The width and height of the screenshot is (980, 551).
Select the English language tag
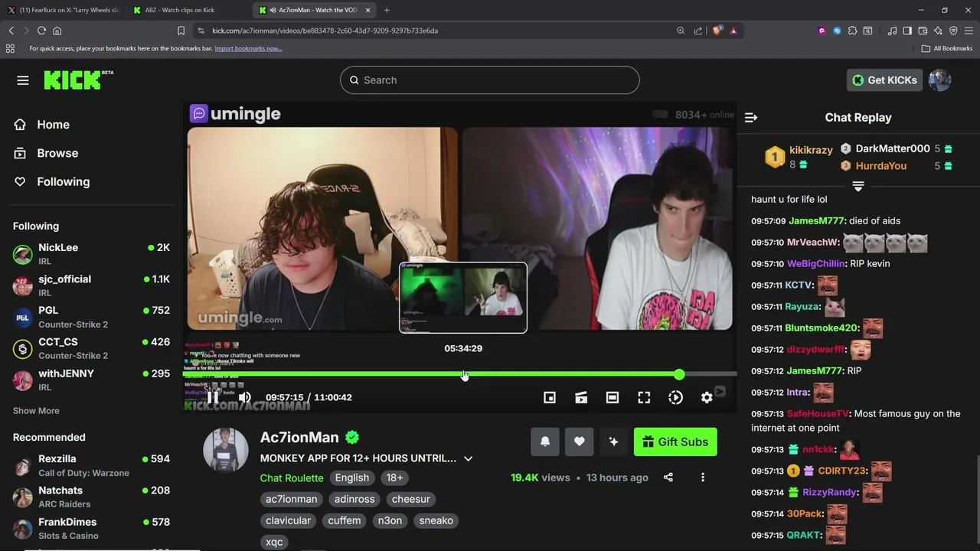pyautogui.click(x=352, y=478)
